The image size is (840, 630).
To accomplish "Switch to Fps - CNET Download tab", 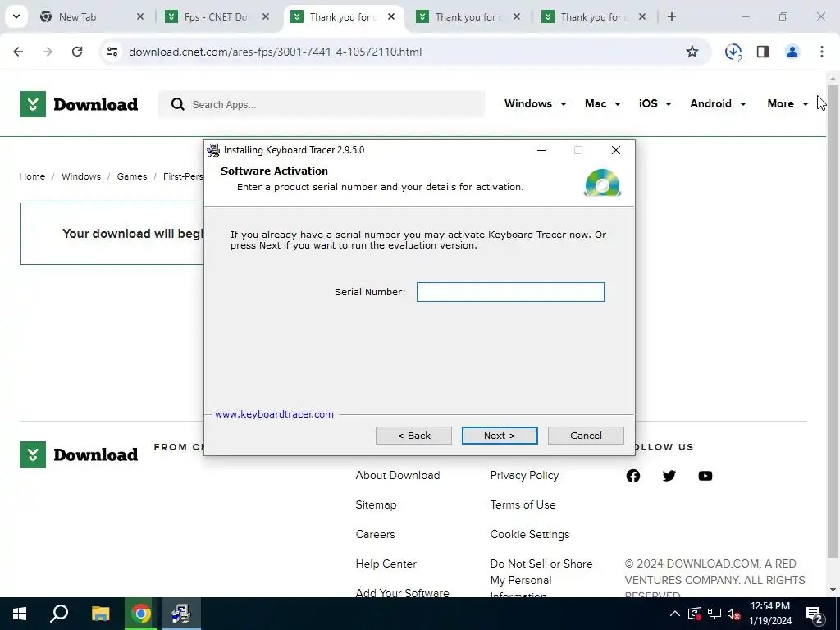I will pos(216,16).
